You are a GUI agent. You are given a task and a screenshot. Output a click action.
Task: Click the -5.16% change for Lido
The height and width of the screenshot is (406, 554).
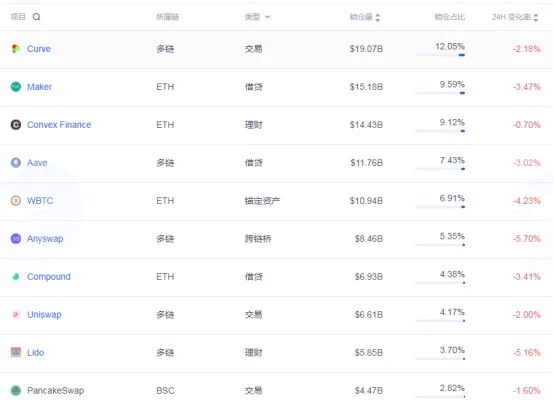pyautogui.click(x=526, y=352)
